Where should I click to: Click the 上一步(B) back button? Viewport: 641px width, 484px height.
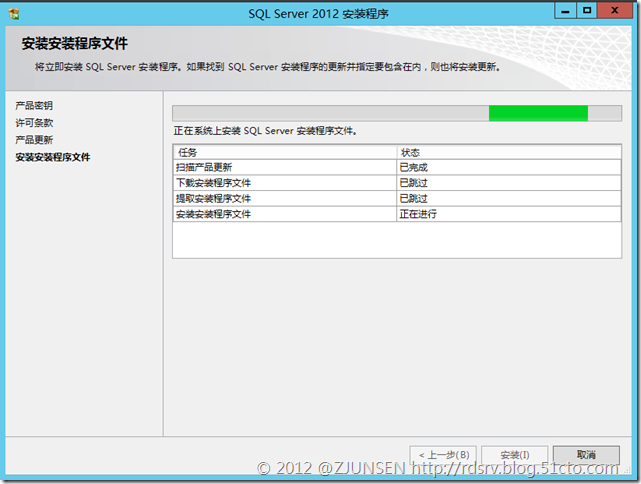[443, 455]
